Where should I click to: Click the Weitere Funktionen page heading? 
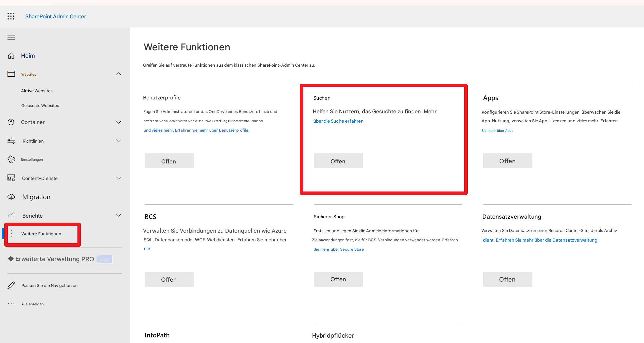pos(187,47)
